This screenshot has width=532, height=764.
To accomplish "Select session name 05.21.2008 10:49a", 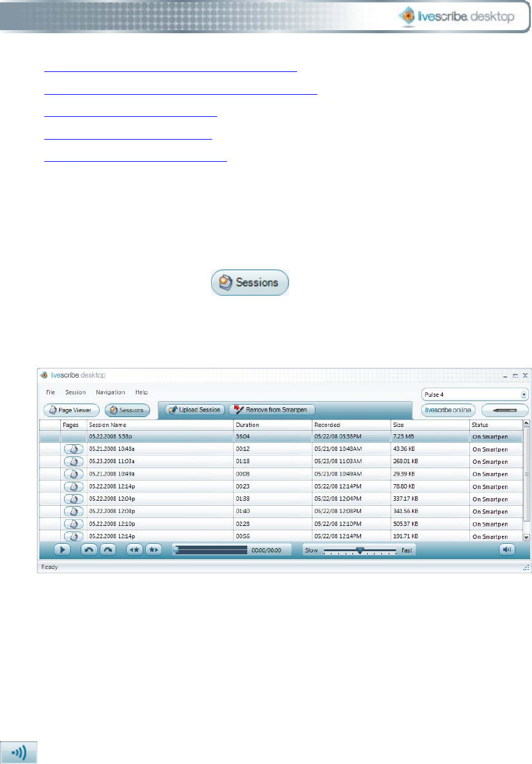I will click(111, 474).
